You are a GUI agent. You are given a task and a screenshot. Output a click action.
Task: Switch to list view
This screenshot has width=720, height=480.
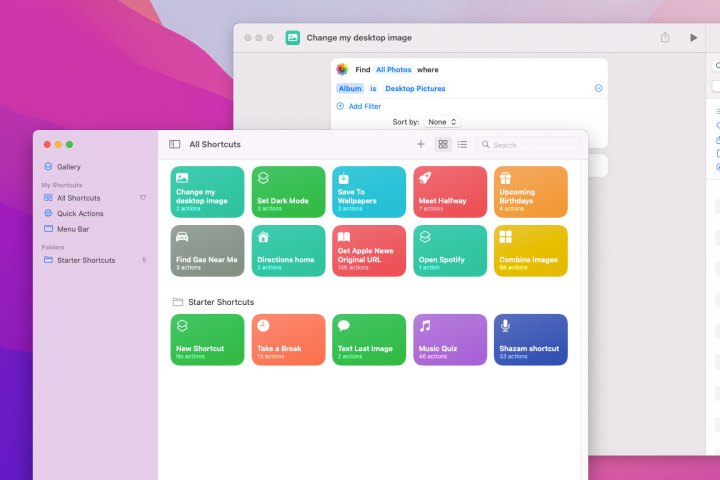point(462,144)
